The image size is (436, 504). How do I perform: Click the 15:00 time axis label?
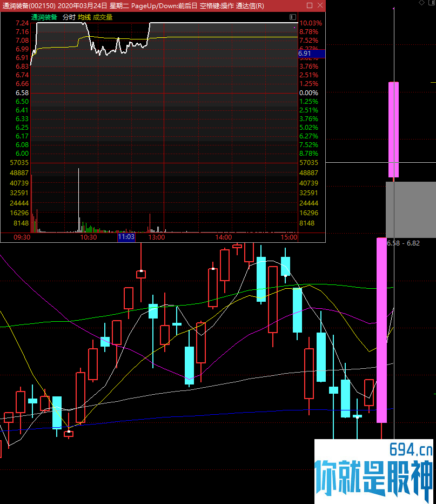pos(289,237)
